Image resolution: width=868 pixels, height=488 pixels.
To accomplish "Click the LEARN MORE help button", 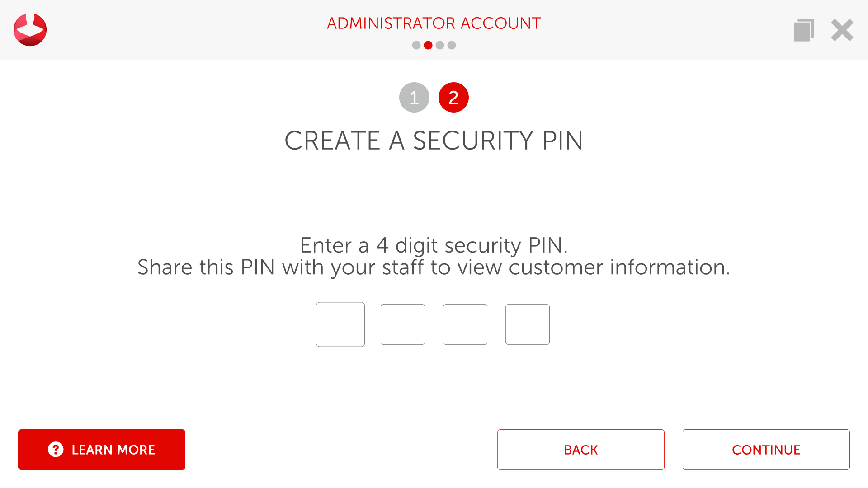I will click(102, 449).
